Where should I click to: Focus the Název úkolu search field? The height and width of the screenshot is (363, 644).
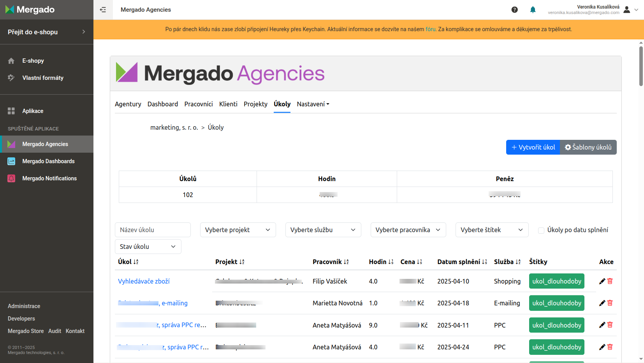pyautogui.click(x=153, y=230)
